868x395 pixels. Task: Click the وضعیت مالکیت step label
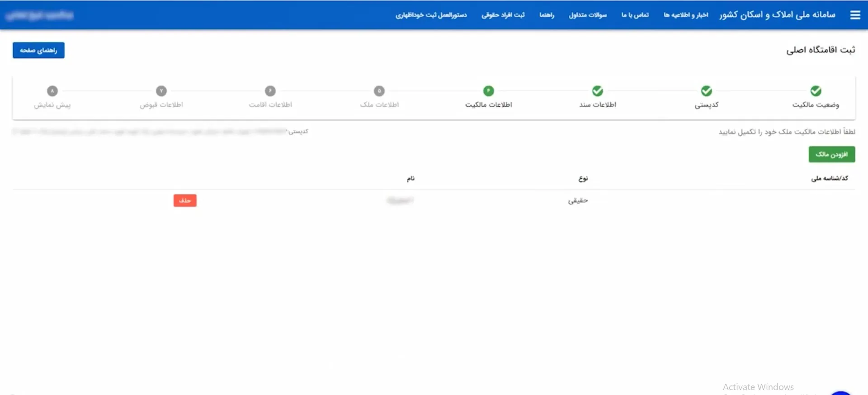[x=816, y=105]
